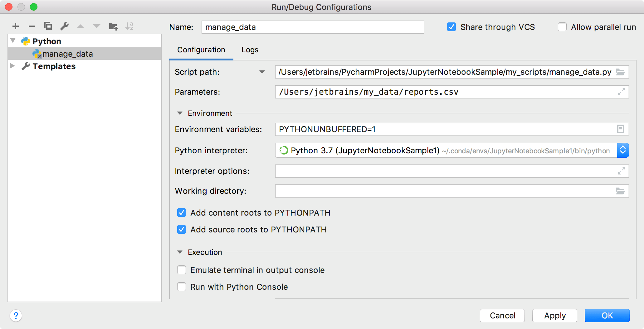
Task: Apply the configuration changes
Action: (x=554, y=315)
